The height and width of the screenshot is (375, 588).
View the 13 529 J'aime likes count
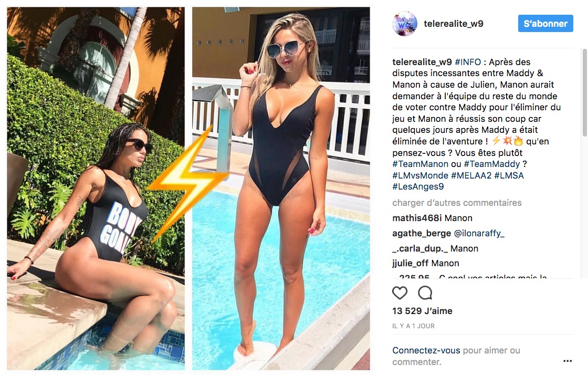coord(422,311)
